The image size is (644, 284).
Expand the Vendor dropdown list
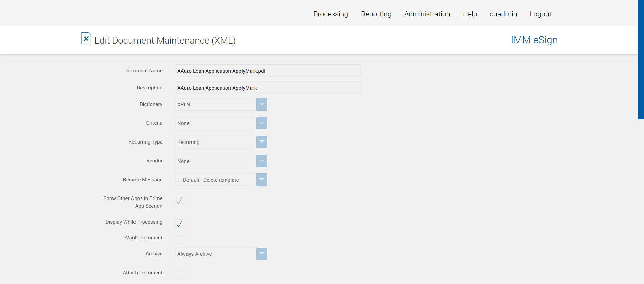pos(262,161)
